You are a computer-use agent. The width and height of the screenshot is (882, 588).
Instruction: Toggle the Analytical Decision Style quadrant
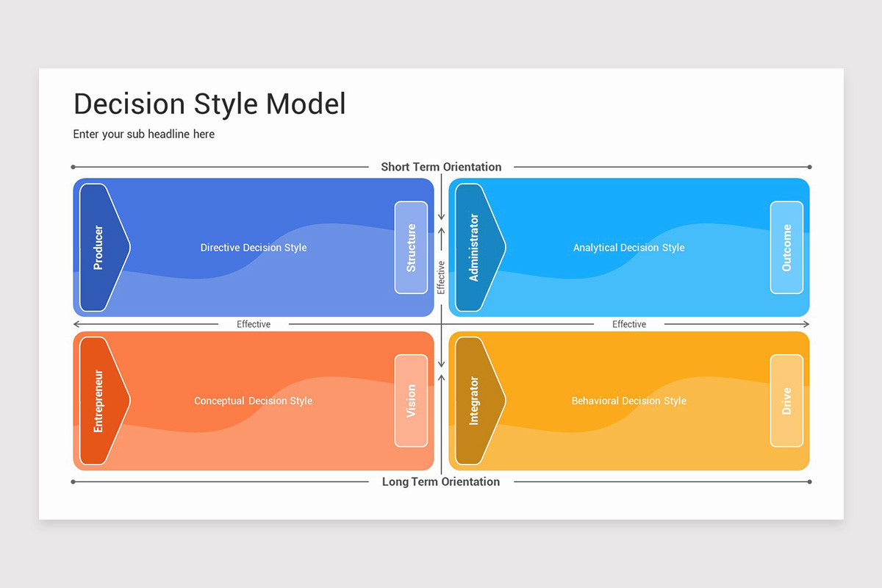[628, 248]
